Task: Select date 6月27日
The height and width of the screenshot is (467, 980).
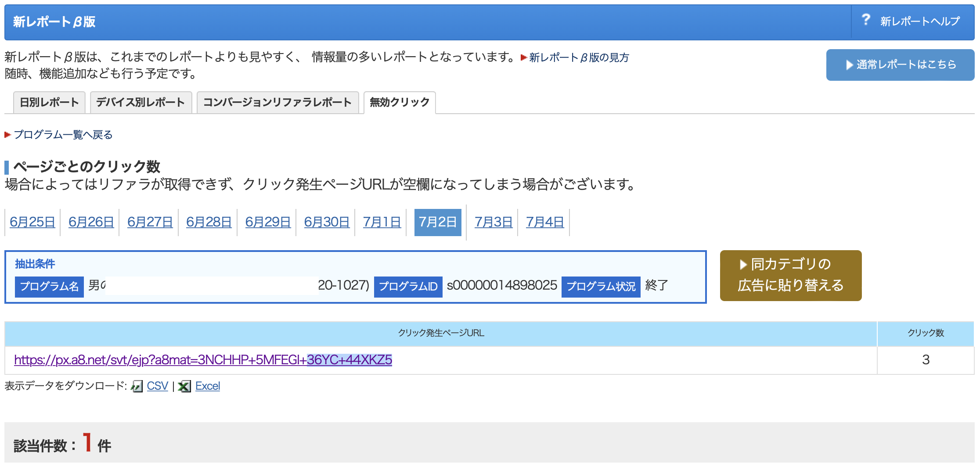Action: point(150,222)
